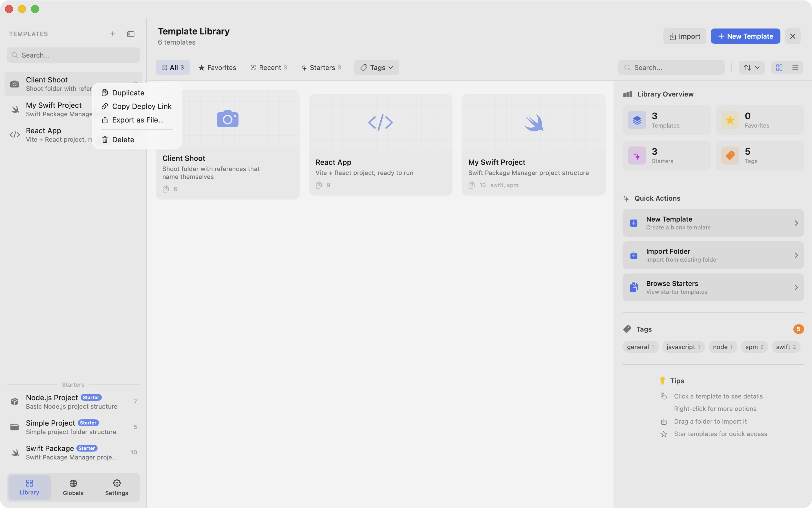Click the blue New Template button

point(745,36)
